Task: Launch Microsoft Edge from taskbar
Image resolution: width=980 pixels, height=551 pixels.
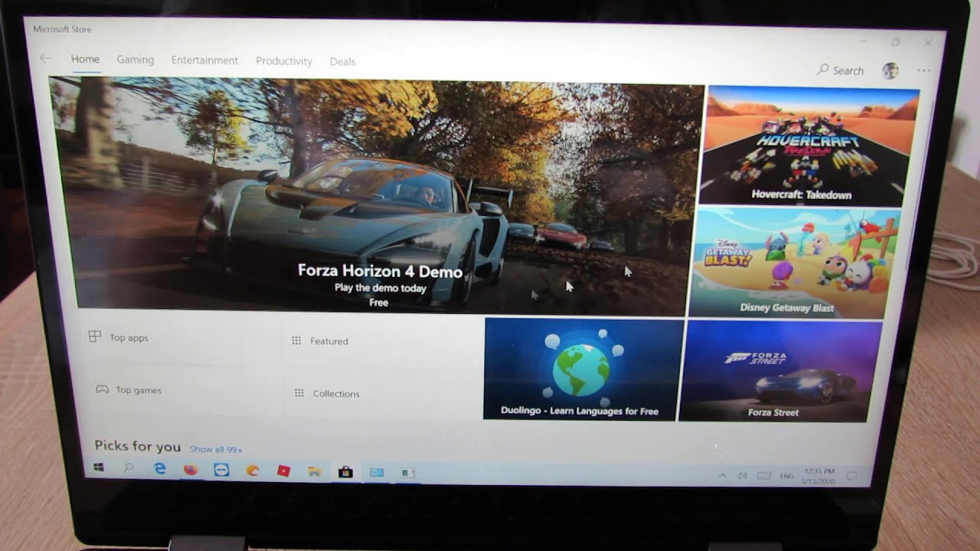Action: [160, 469]
